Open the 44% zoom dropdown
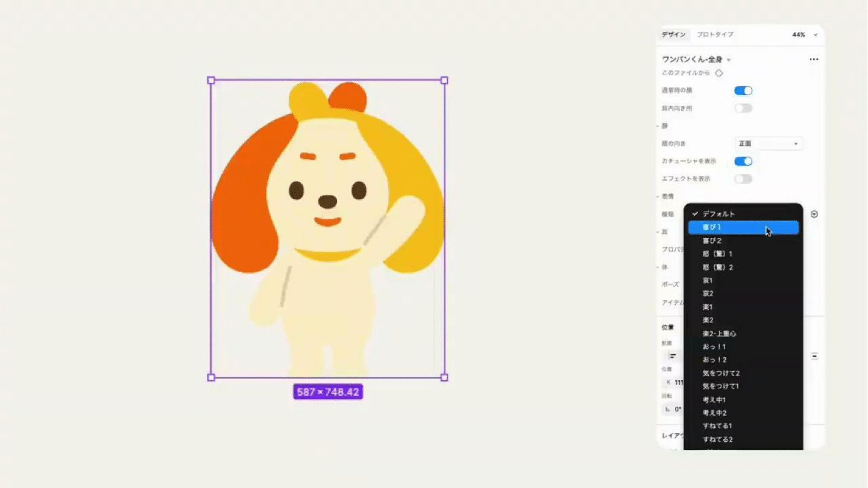This screenshot has height=488, width=868. pyautogui.click(x=805, y=35)
